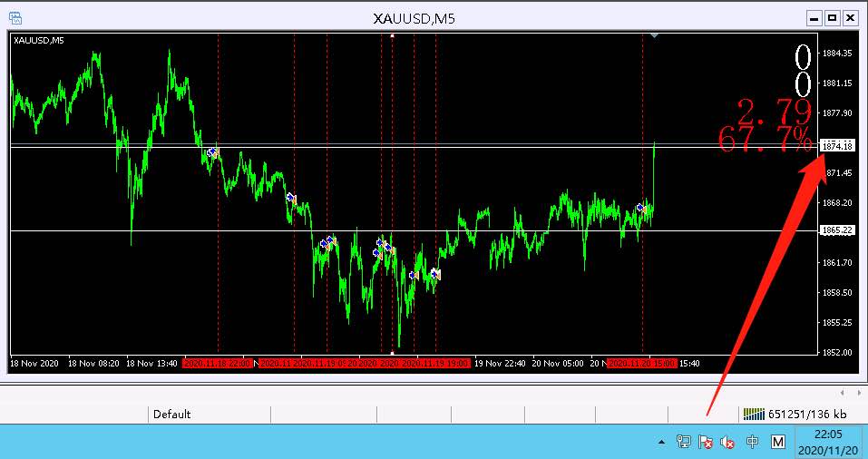Click the 1884.35 price scale value
Image resolution: width=868 pixels, height=459 pixels.
(837, 54)
